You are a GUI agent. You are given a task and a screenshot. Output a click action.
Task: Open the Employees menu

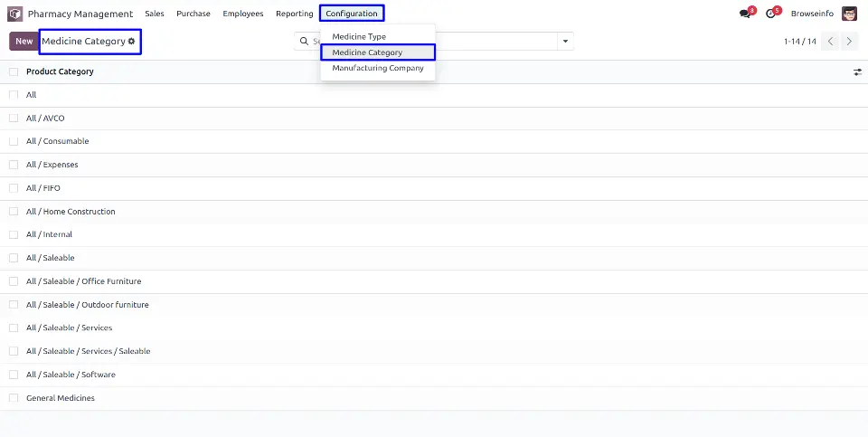tap(243, 14)
